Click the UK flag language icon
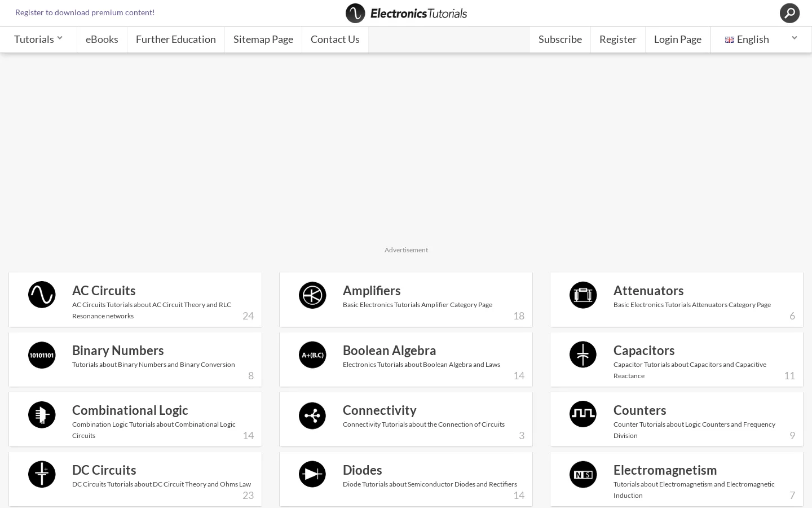Viewport: 812px width, 508px height. 730,40
